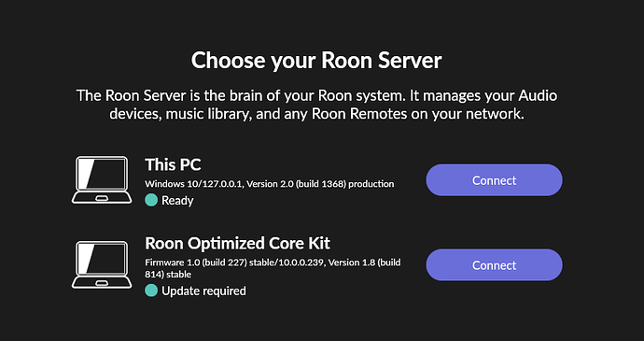This screenshot has width=644, height=341.
Task: Click the 10.0.0.239 address text
Action: (295, 263)
